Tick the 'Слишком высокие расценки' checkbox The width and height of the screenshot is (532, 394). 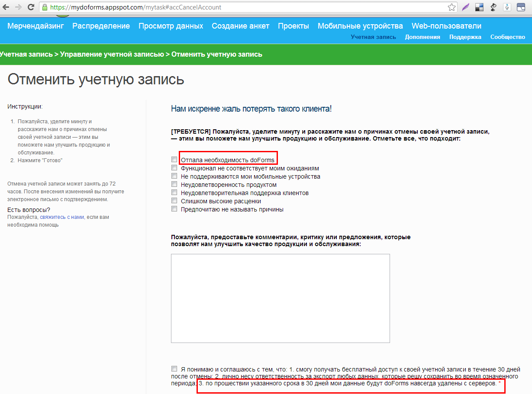[174, 201]
